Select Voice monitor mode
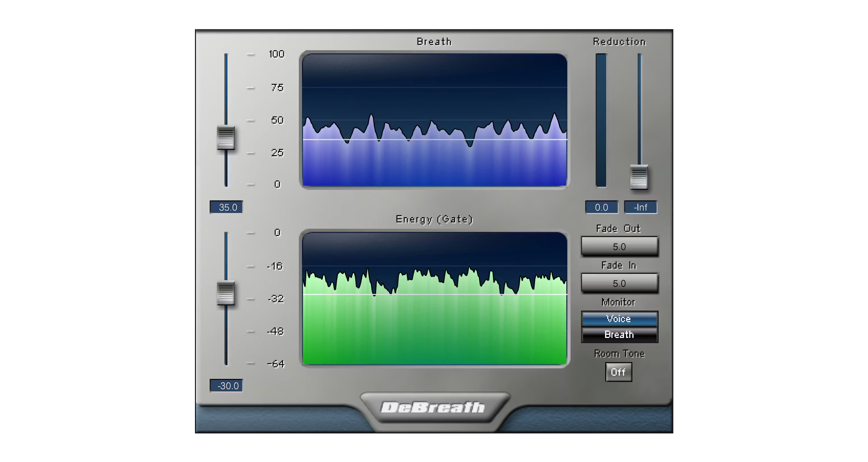Viewport: 868px width, 462px height. coord(619,319)
